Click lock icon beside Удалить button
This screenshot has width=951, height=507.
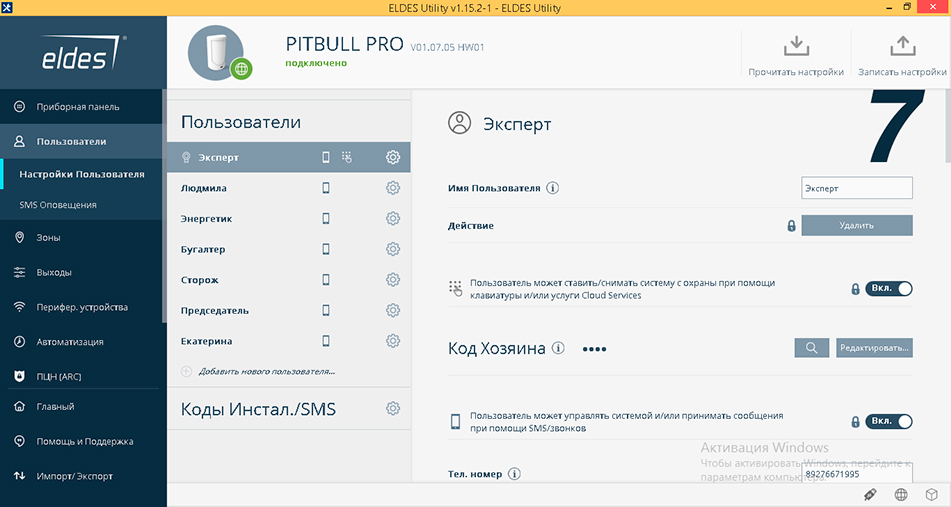coord(791,226)
